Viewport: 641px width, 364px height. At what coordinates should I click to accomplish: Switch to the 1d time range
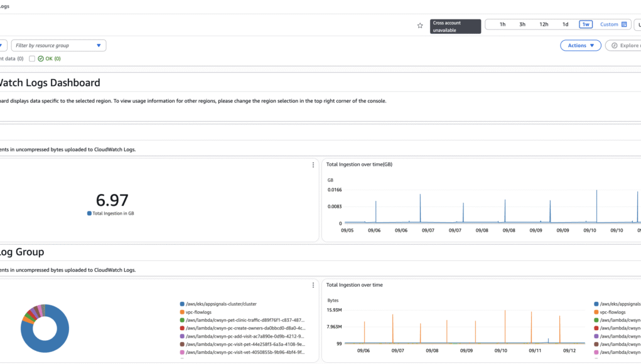pyautogui.click(x=565, y=24)
